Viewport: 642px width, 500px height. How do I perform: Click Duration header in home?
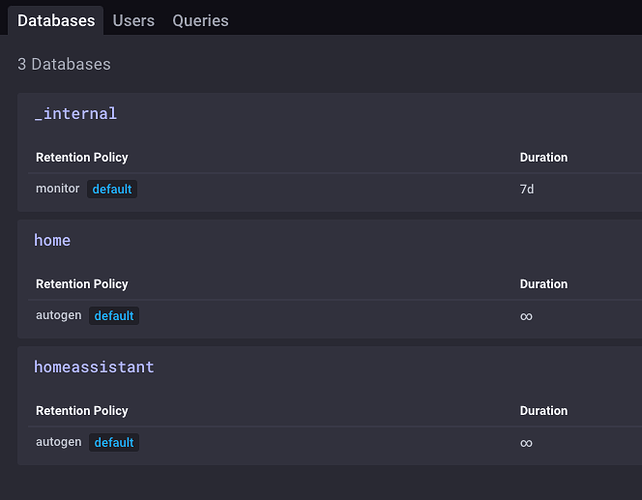coord(543,284)
